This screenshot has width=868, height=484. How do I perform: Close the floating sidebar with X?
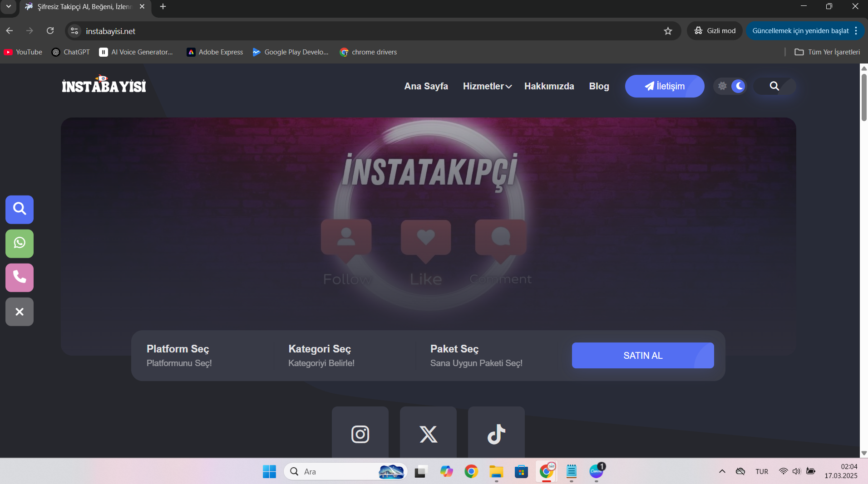click(20, 312)
